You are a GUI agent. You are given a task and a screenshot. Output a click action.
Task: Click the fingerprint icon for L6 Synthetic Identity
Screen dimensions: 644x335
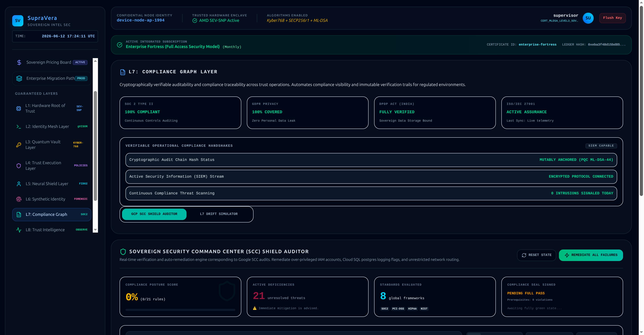[x=19, y=199]
